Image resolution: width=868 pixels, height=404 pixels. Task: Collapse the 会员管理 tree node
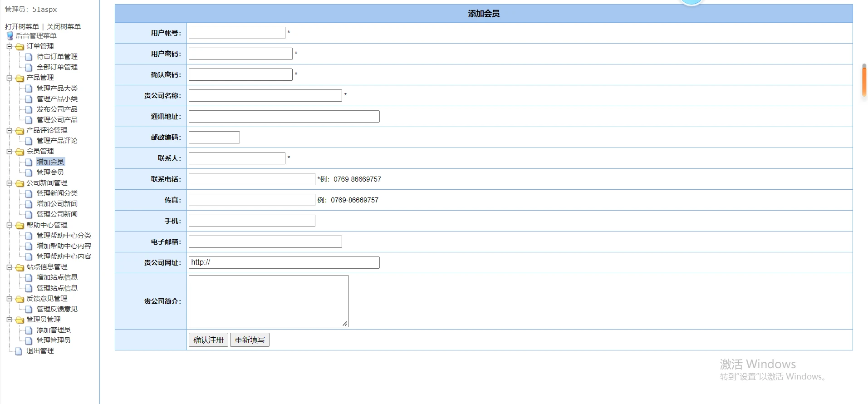click(x=9, y=152)
